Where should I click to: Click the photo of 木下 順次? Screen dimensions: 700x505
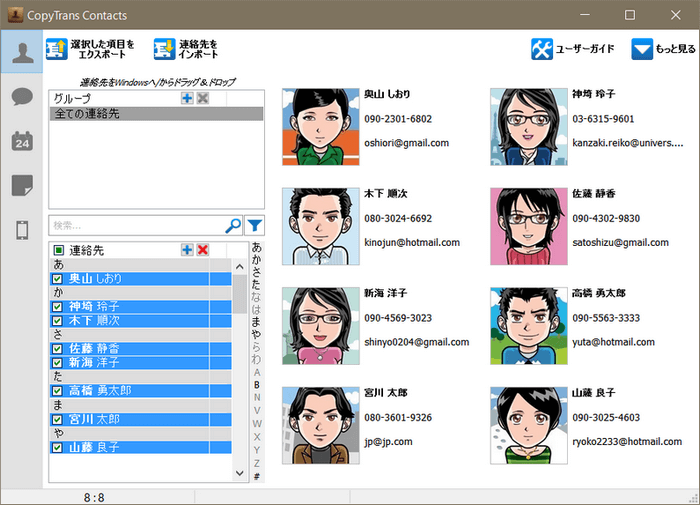[x=321, y=226]
